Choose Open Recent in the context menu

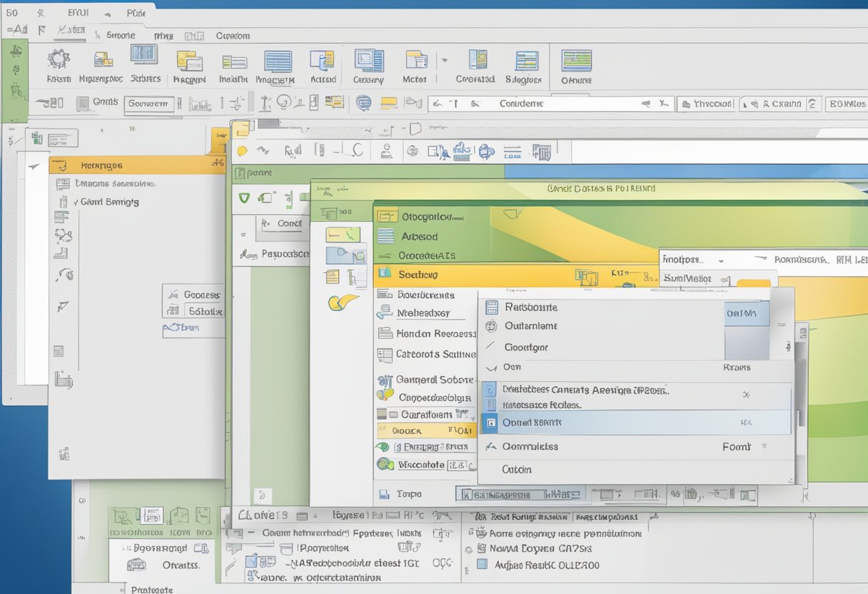532,422
